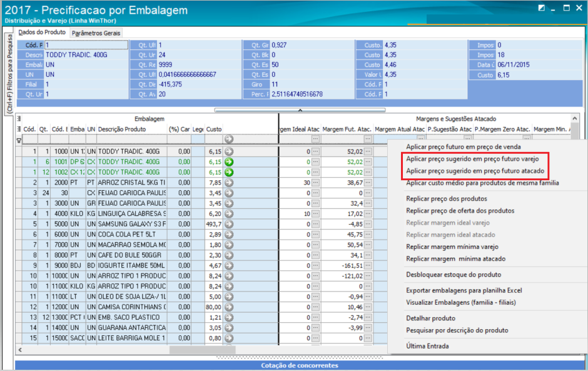This screenshot has height=371, width=588.
Task: Click arrow icon in the grid filter row
Action: pyautogui.click(x=229, y=139)
